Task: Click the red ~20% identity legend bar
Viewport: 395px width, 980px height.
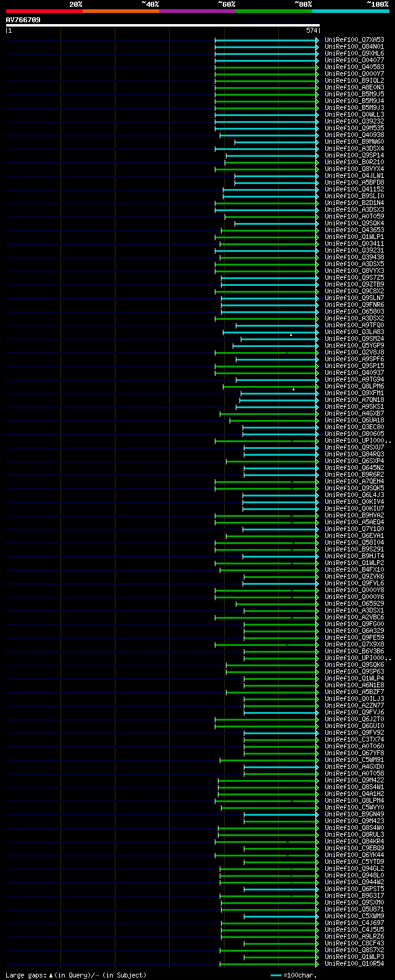Action: click(44, 11)
